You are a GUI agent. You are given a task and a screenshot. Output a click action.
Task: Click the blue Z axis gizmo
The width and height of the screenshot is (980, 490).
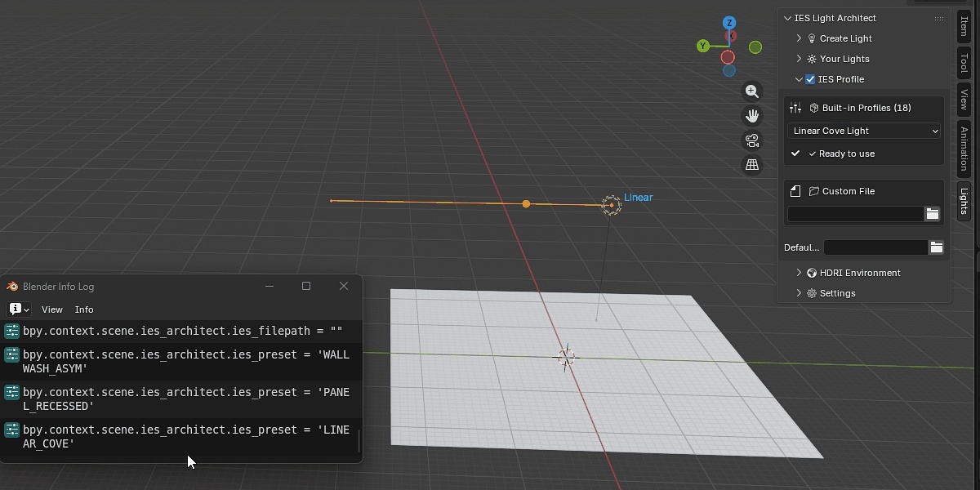[729, 23]
